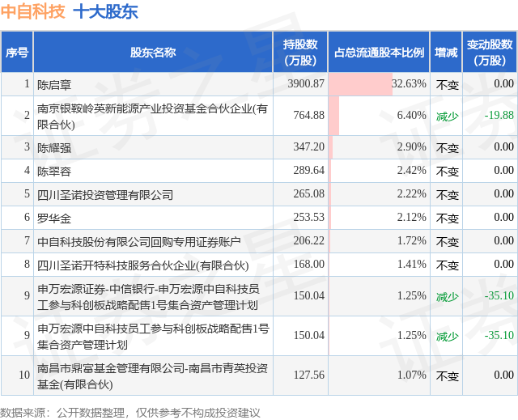This screenshot has height=420, width=518.
Task: Click the 1.41% ratio cell
Action: pos(379,265)
